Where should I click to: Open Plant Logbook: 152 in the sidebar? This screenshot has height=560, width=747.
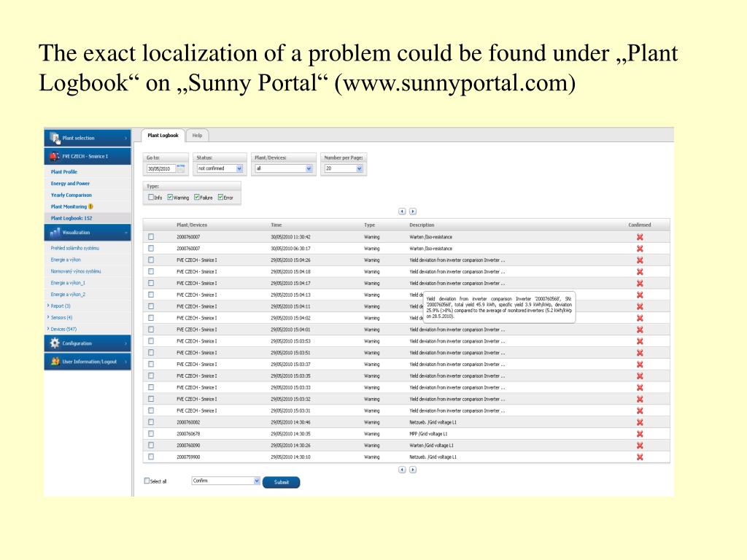pos(71,218)
